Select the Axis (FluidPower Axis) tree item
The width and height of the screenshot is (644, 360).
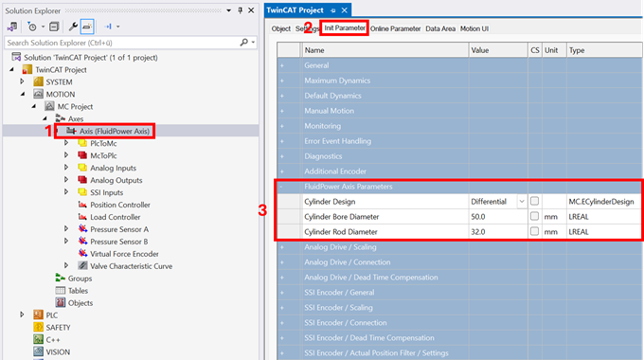pyautogui.click(x=115, y=131)
